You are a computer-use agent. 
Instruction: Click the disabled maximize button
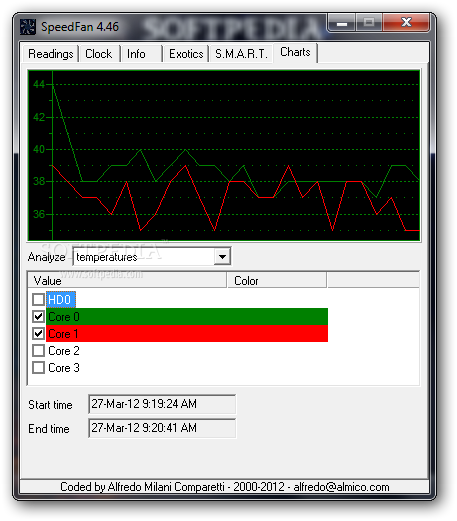pyautogui.click(x=369, y=23)
